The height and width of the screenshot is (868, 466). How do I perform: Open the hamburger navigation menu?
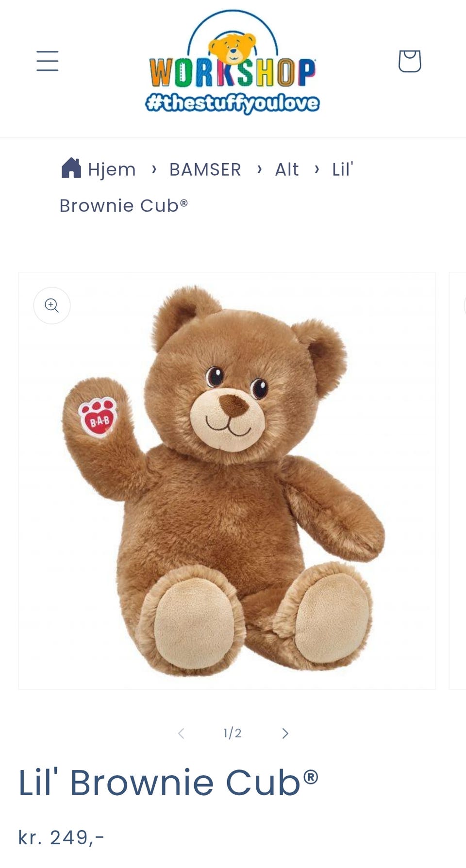[48, 61]
